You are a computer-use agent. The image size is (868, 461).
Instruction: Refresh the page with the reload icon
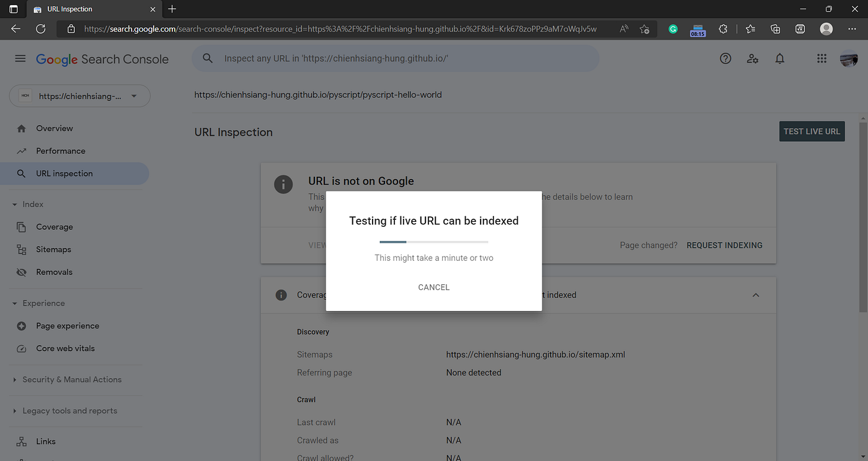point(41,29)
